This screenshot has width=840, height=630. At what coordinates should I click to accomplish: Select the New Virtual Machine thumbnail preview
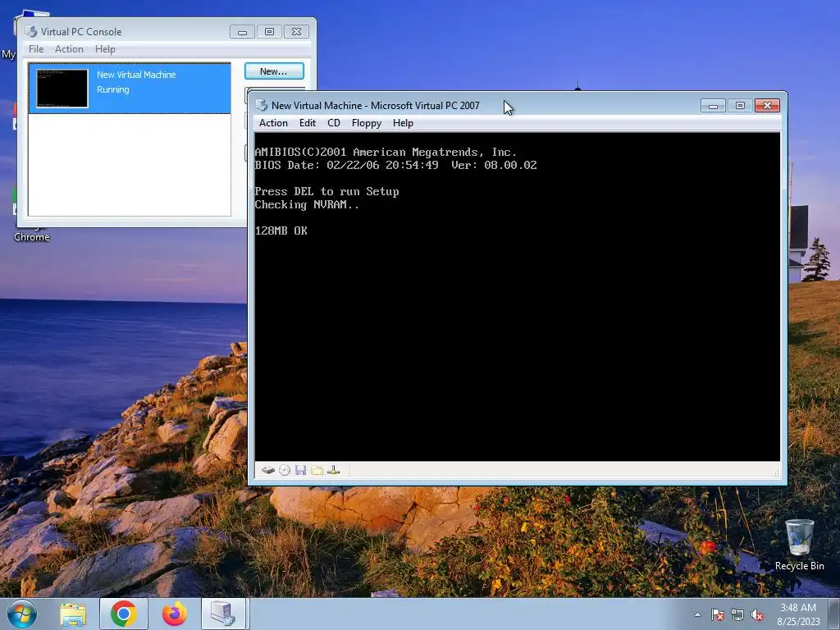point(62,89)
